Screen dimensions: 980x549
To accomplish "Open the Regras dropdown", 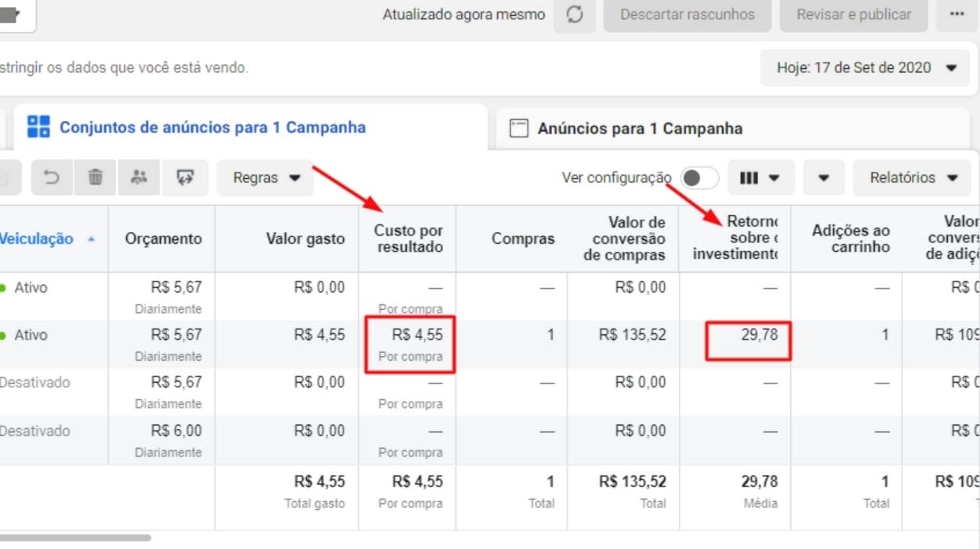I will point(266,178).
